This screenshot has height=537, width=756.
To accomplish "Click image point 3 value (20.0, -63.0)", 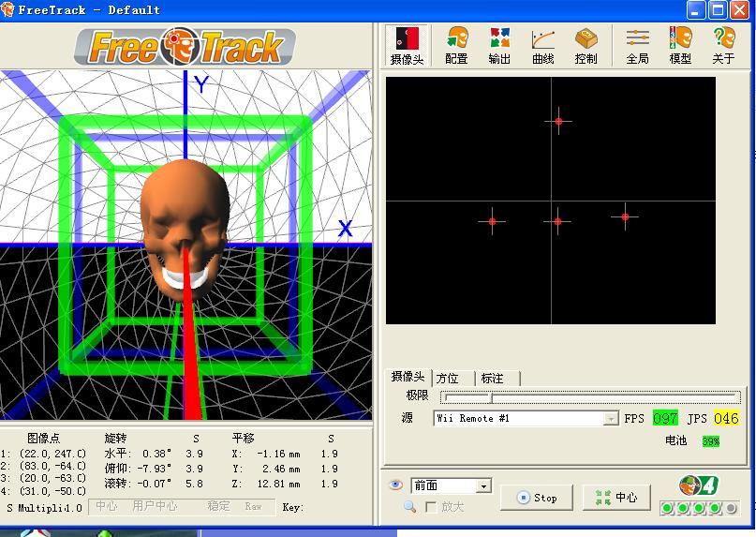I will 52,478.
